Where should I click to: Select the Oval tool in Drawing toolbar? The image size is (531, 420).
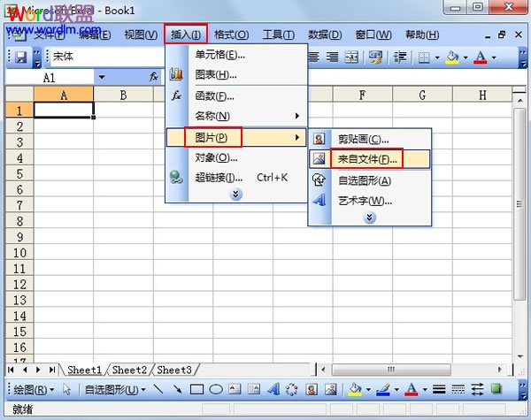coord(216,390)
